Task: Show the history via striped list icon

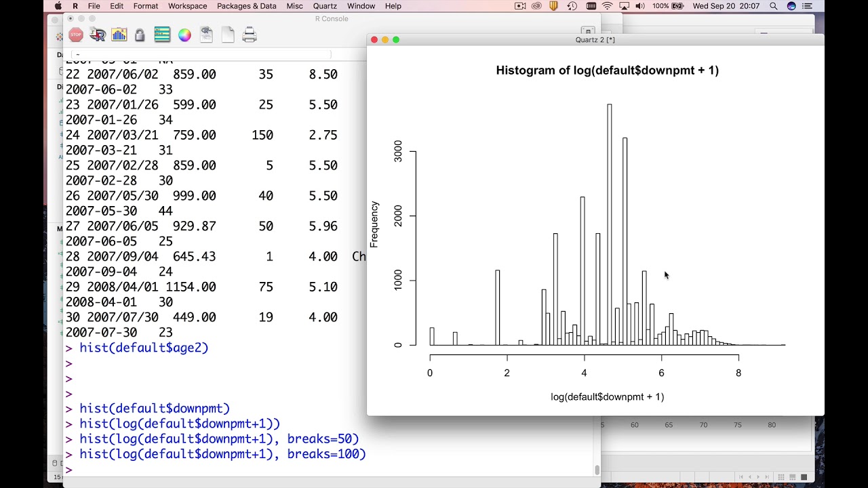Action: click(162, 35)
